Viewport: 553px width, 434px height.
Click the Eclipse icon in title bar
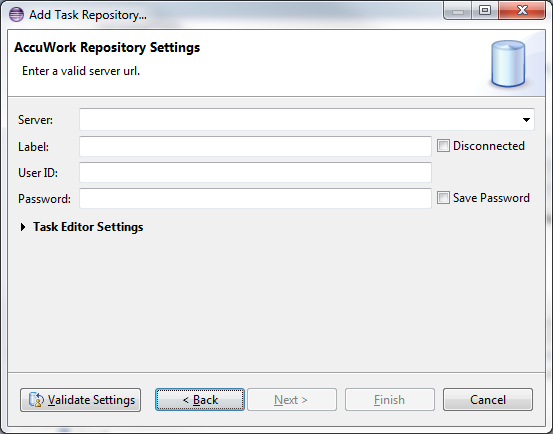pos(16,15)
